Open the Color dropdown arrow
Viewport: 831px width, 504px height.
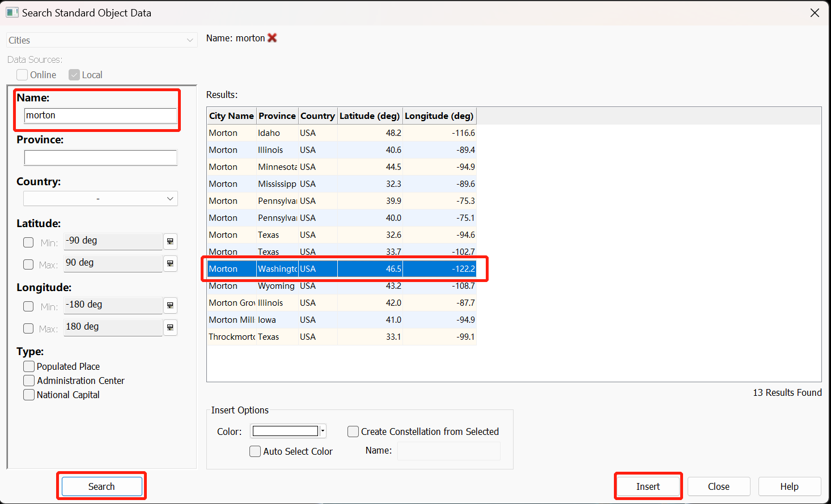point(323,432)
